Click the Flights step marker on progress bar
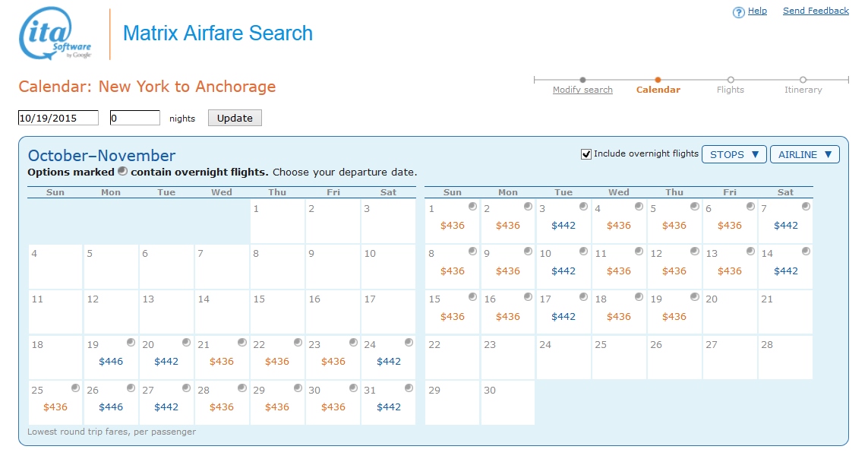This screenshot has width=868, height=462. [x=731, y=80]
